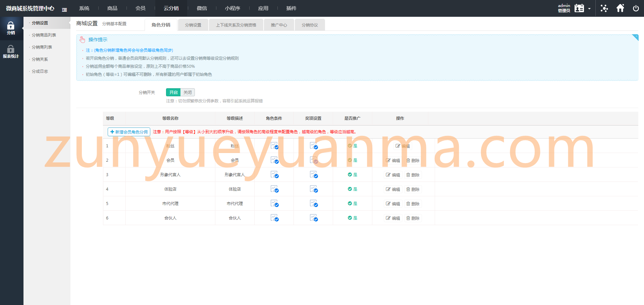Open 角色条件 icon for the 市代代理 row
This screenshot has width=644, height=305.
pos(274,203)
